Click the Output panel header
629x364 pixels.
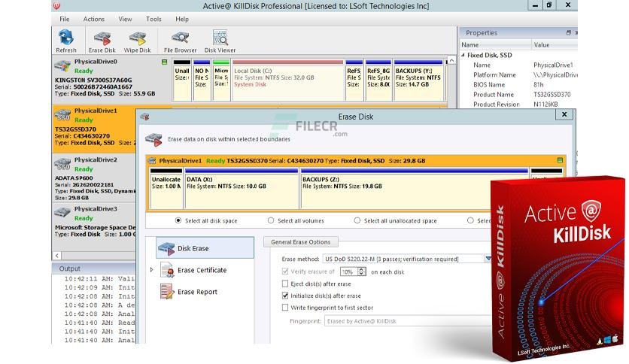(93, 268)
